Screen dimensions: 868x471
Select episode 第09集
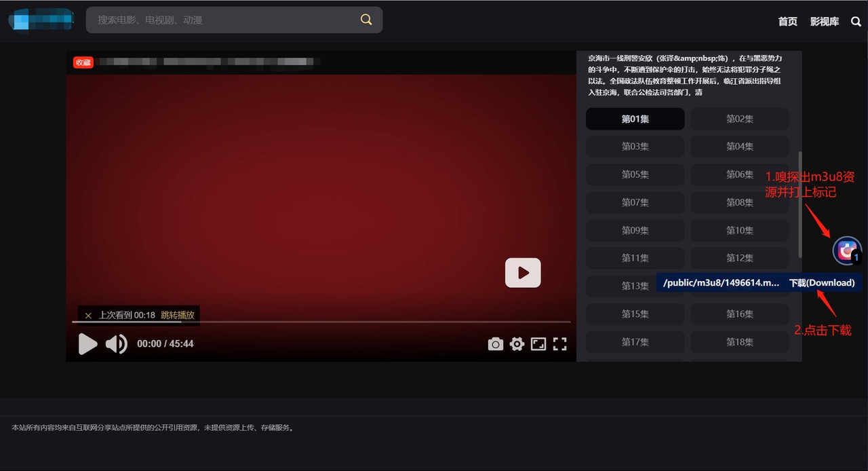635,230
